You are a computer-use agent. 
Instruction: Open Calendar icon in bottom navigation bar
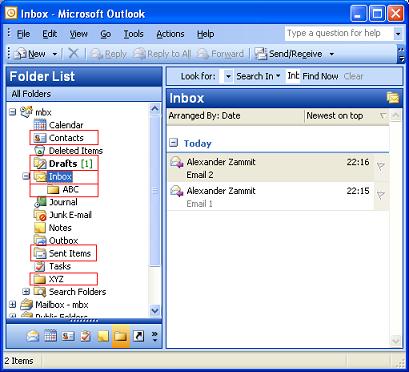50,336
